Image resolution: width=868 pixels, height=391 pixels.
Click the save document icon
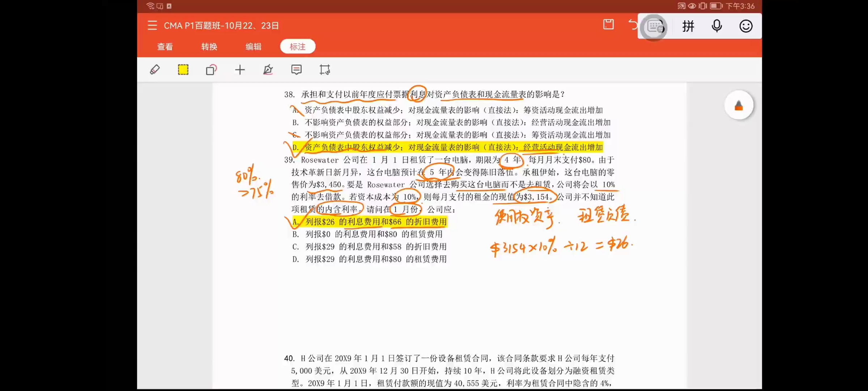coord(608,25)
